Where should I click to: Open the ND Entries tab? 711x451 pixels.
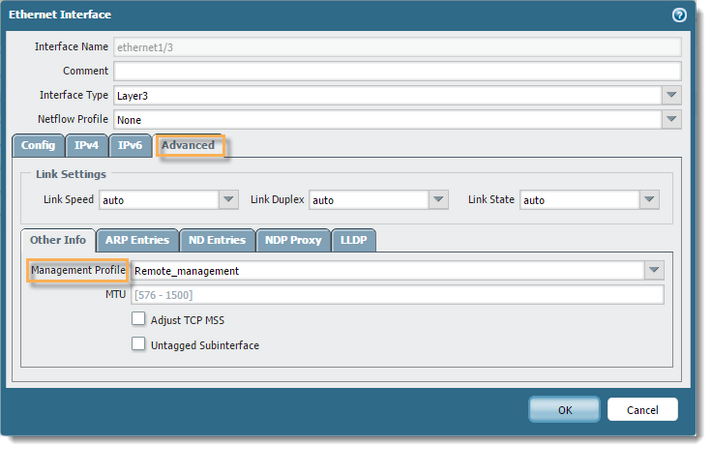click(217, 240)
